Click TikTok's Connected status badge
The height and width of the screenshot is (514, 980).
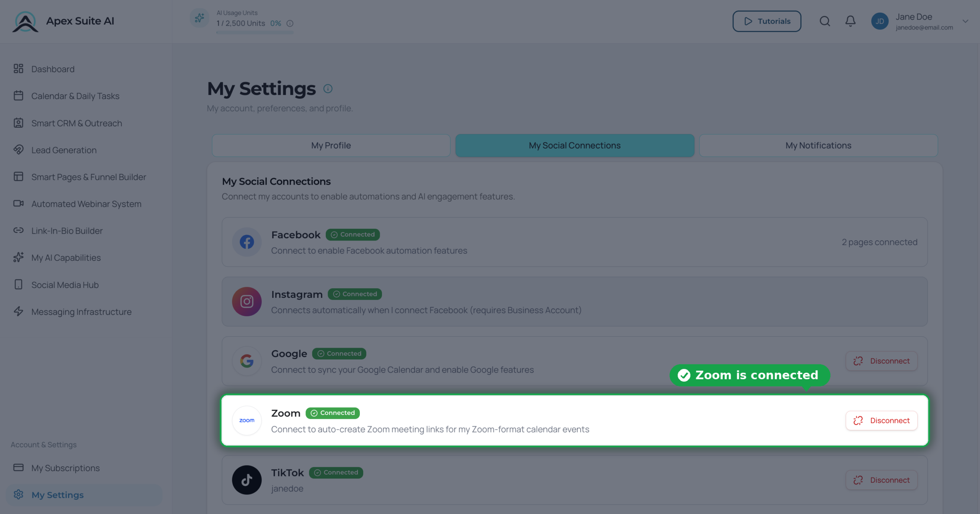(x=336, y=472)
